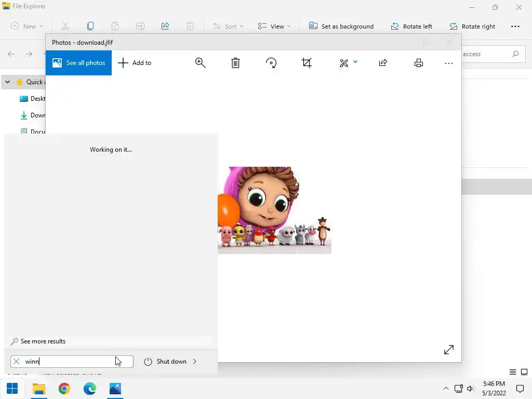Screen dimensions: 532x399
Task: Open the New dropdown in File Explorer
Action: coord(27,26)
